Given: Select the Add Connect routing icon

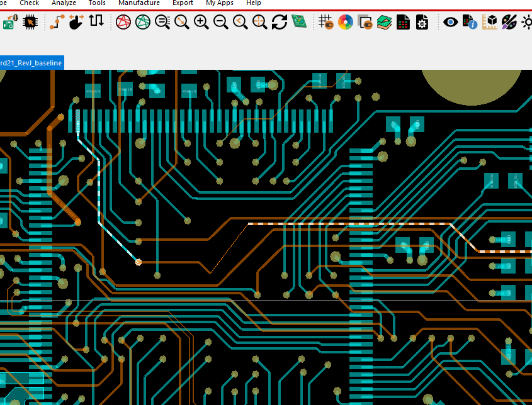Looking at the screenshot, I should [x=55, y=21].
